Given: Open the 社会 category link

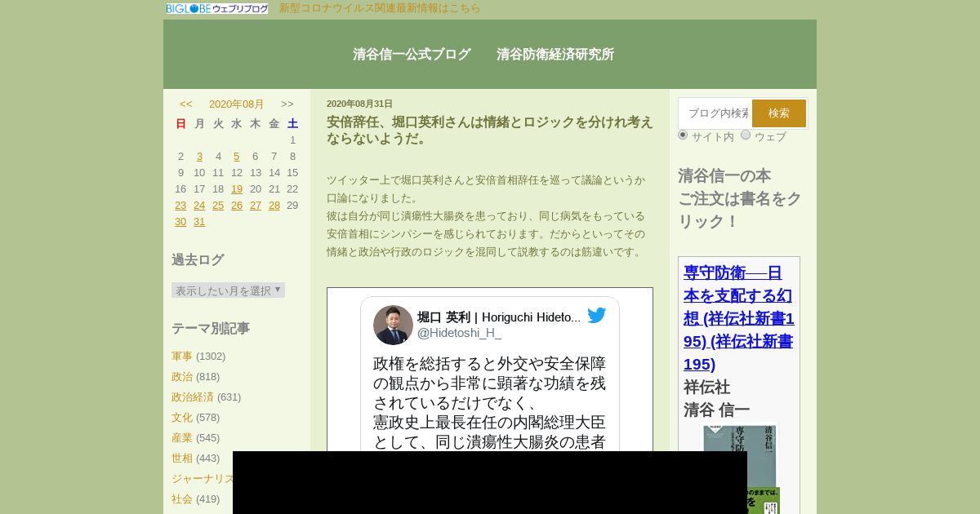Looking at the screenshot, I should pos(182,499).
